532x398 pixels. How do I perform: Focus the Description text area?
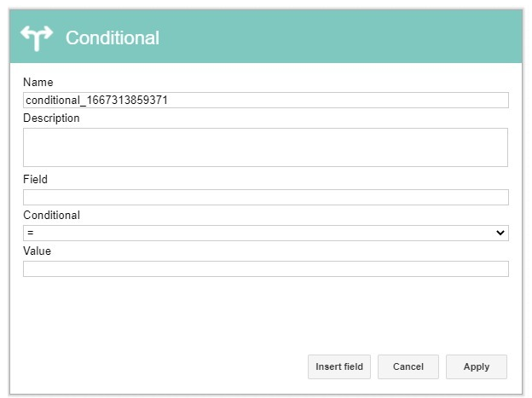coord(265,147)
